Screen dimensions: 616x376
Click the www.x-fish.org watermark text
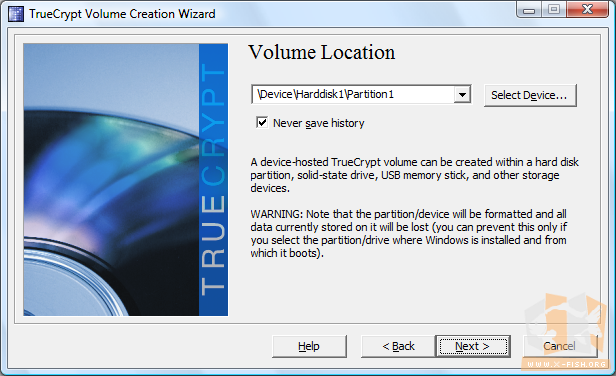click(566, 365)
